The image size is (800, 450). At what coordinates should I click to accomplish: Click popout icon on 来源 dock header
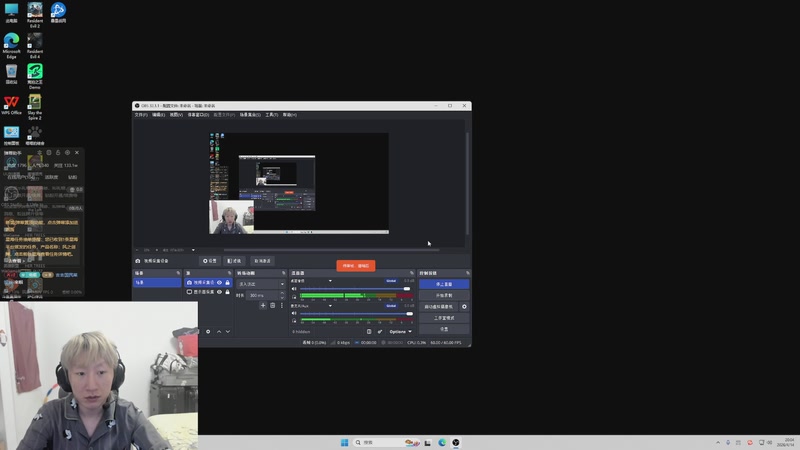[x=229, y=273]
